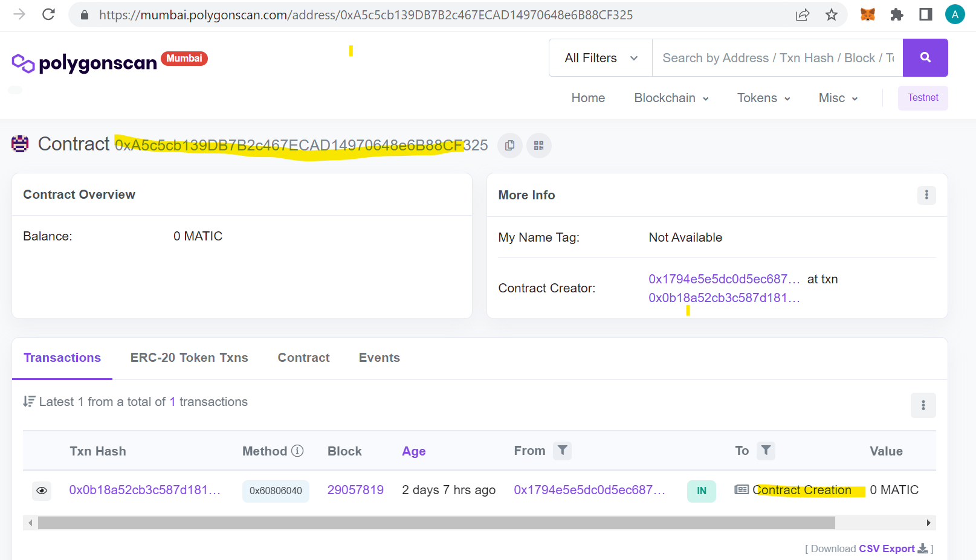
Task: Open the Chrome profile avatar
Action: tap(955, 14)
